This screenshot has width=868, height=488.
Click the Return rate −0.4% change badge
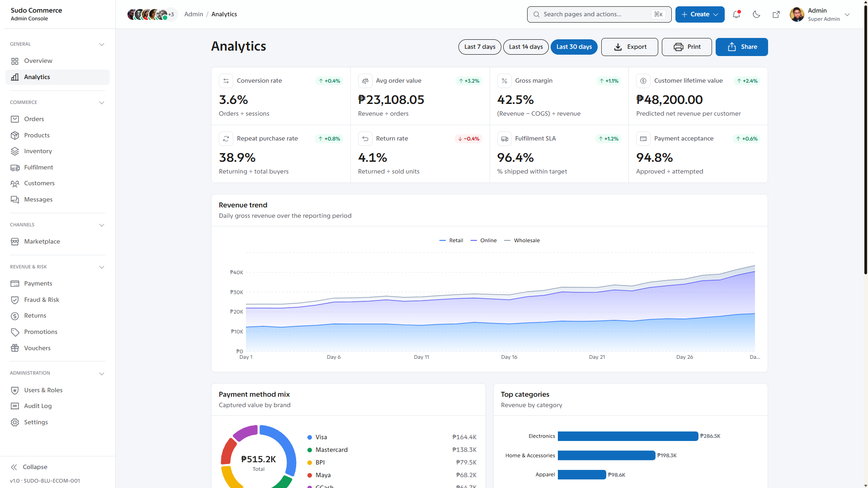click(x=468, y=139)
